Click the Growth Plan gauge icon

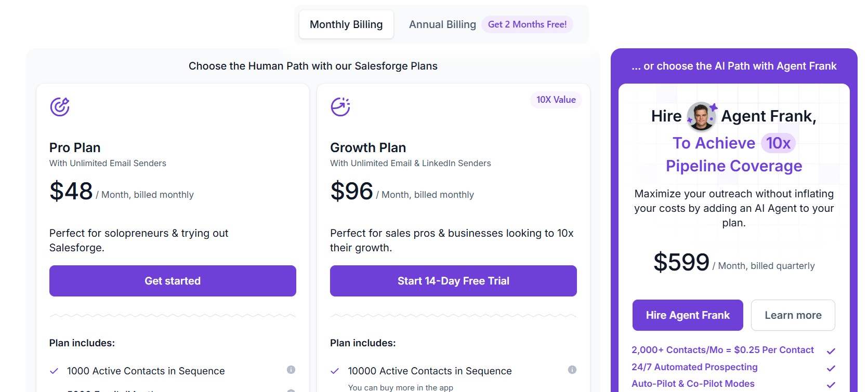tap(340, 107)
